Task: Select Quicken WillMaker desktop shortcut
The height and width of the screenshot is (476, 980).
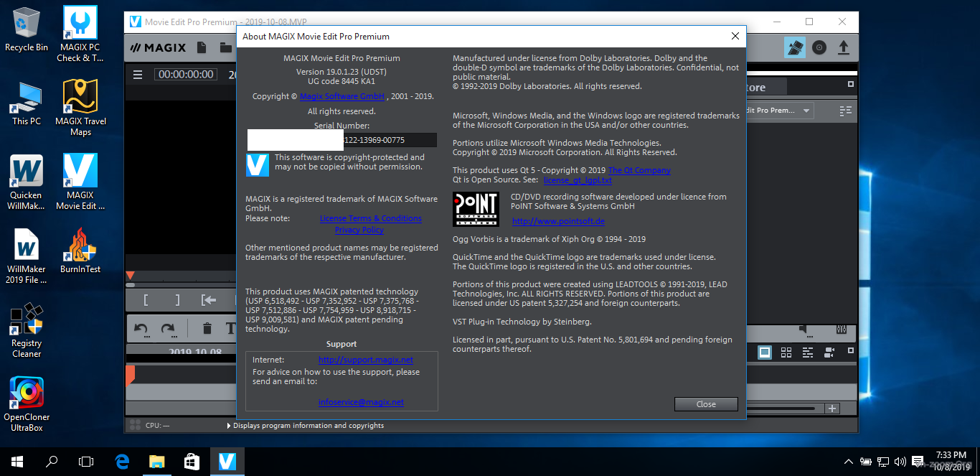Action: point(26,182)
